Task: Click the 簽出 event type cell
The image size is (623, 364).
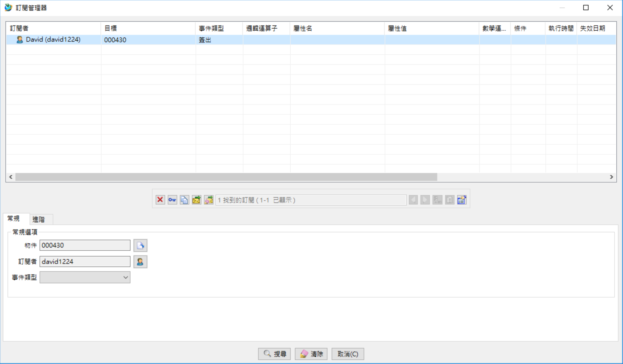Action: [219, 39]
